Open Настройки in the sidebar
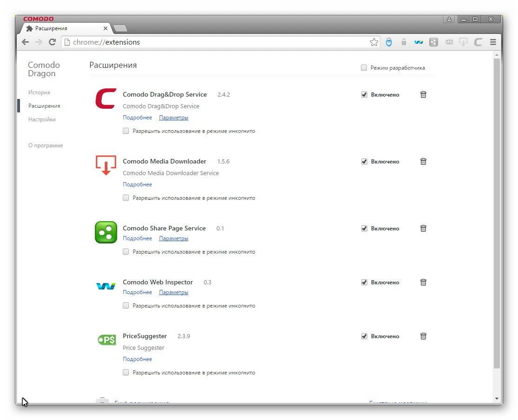Screen dimensions: 518x420 42,119
